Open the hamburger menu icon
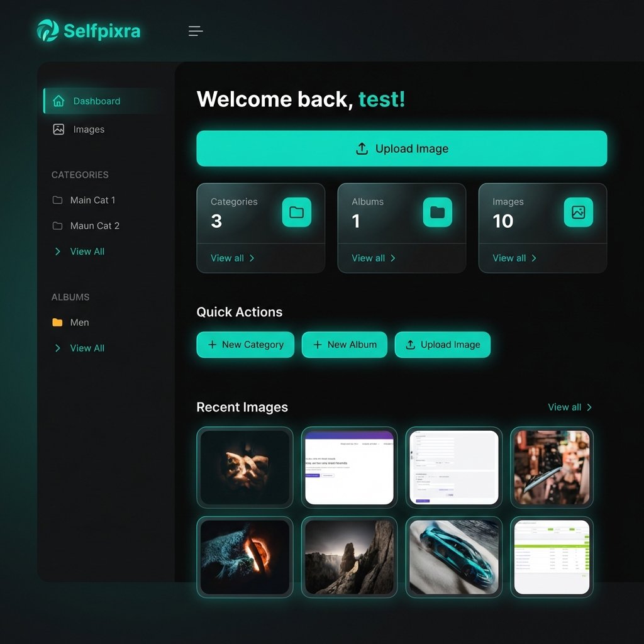 [x=195, y=31]
